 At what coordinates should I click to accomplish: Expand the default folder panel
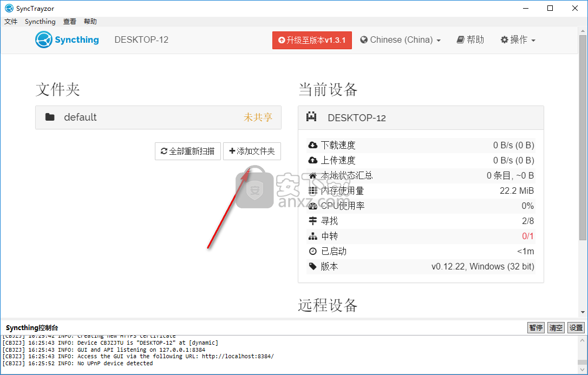click(158, 117)
